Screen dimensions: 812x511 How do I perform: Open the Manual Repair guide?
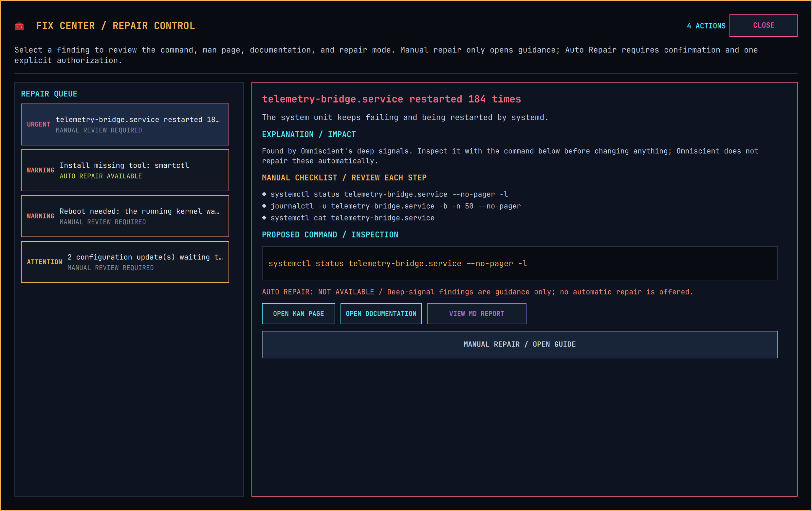(520, 344)
